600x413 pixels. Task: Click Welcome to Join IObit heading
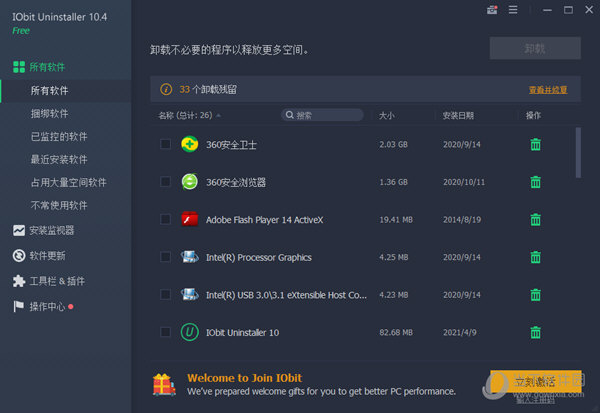(x=245, y=378)
